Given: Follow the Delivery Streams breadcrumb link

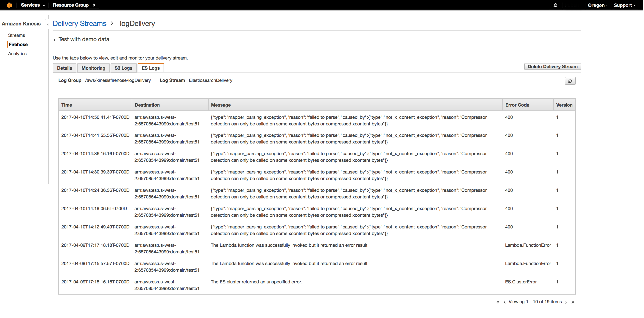Looking at the screenshot, I should click(x=79, y=24).
